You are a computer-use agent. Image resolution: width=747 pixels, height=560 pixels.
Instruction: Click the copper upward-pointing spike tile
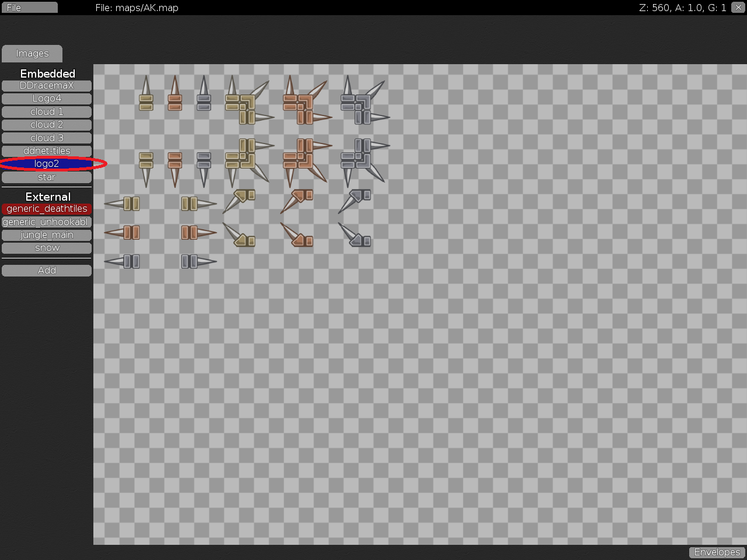174,94
